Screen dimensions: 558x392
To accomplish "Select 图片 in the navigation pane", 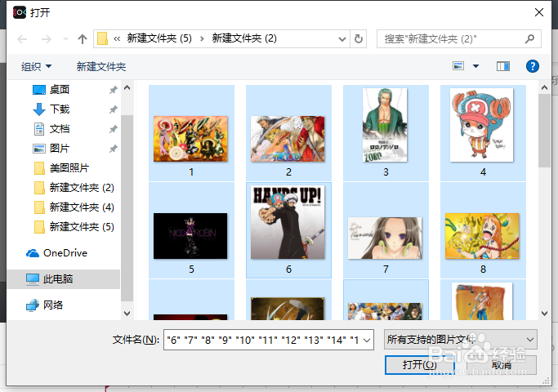I will 59,149.
